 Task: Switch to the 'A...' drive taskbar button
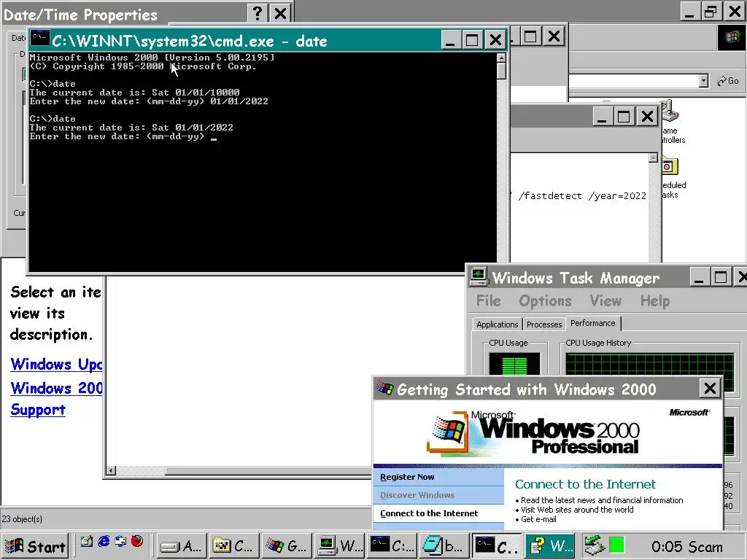[x=182, y=545]
